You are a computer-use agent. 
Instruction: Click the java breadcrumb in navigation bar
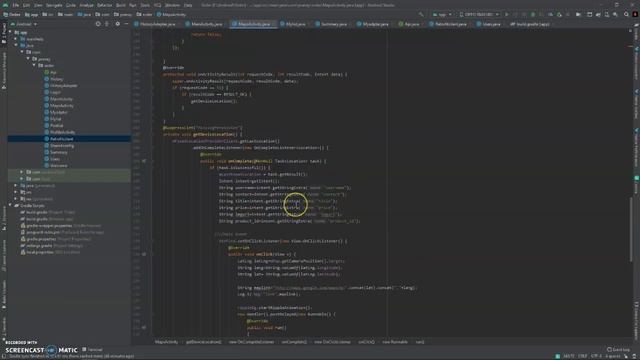[x=84, y=14]
